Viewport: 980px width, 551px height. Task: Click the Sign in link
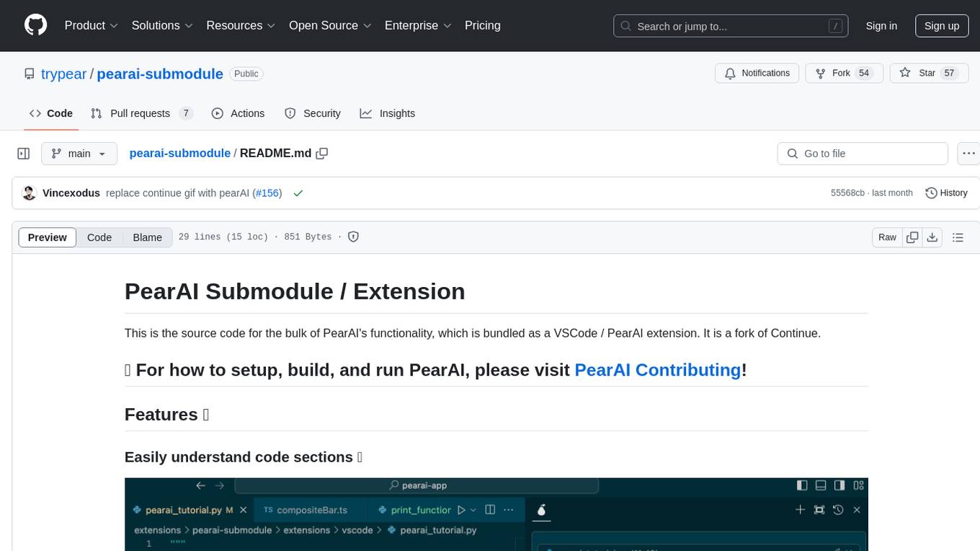(881, 26)
